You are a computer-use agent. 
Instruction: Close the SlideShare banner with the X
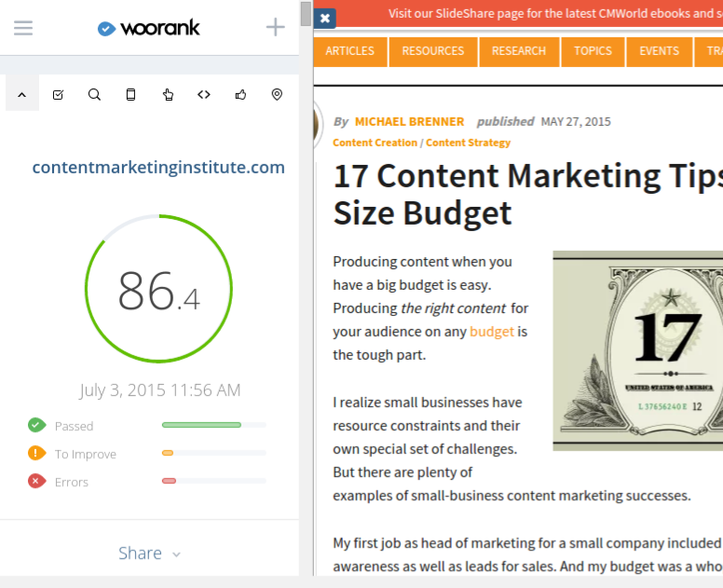[325, 19]
